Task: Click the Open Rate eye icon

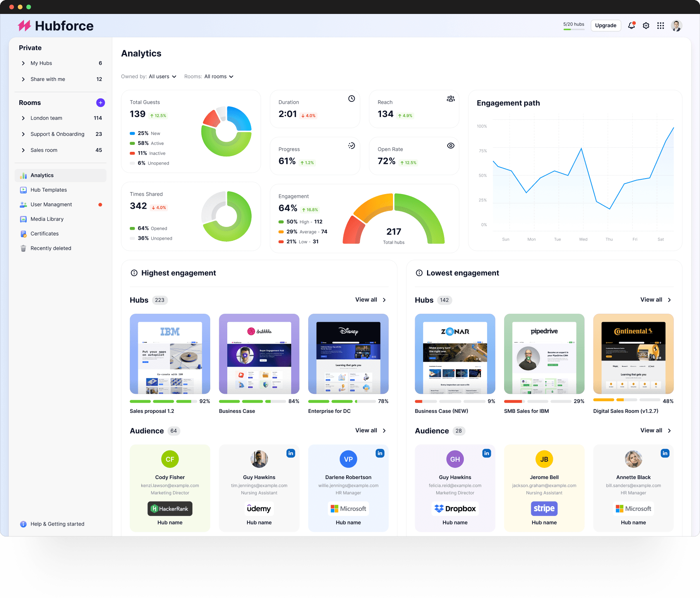Action: pyautogui.click(x=451, y=146)
